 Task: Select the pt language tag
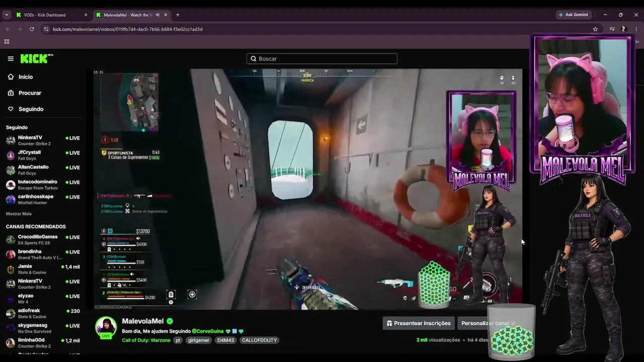click(178, 340)
